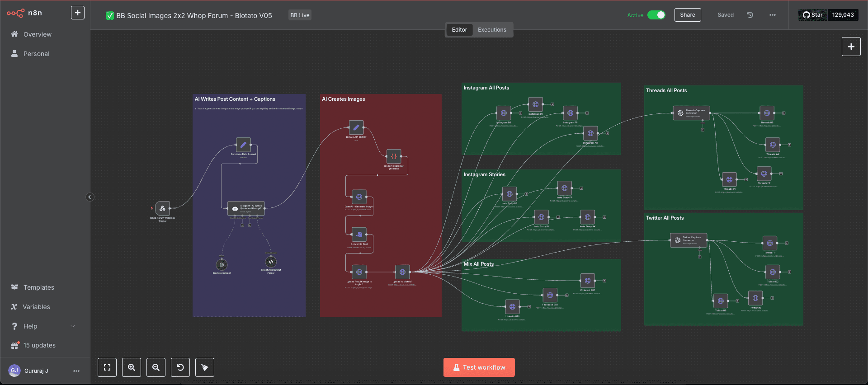Switch to the Executions tab
The height and width of the screenshot is (385, 868).
(492, 30)
